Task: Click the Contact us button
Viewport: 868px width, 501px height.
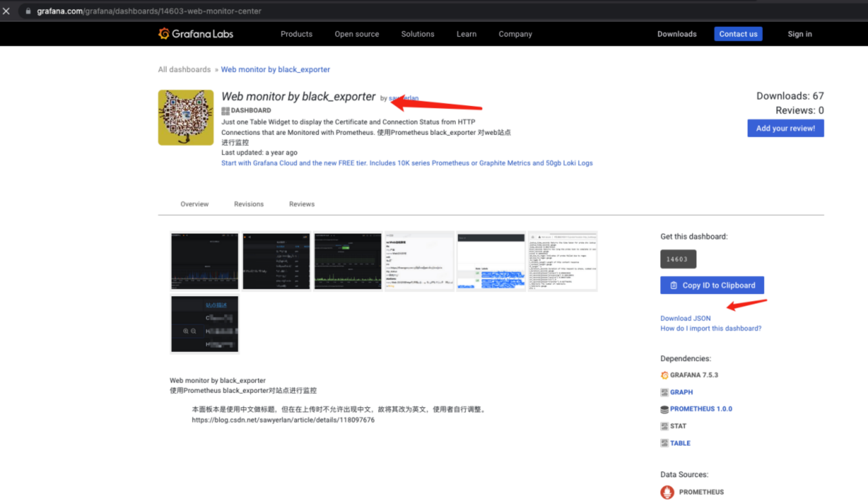Action: pos(738,34)
